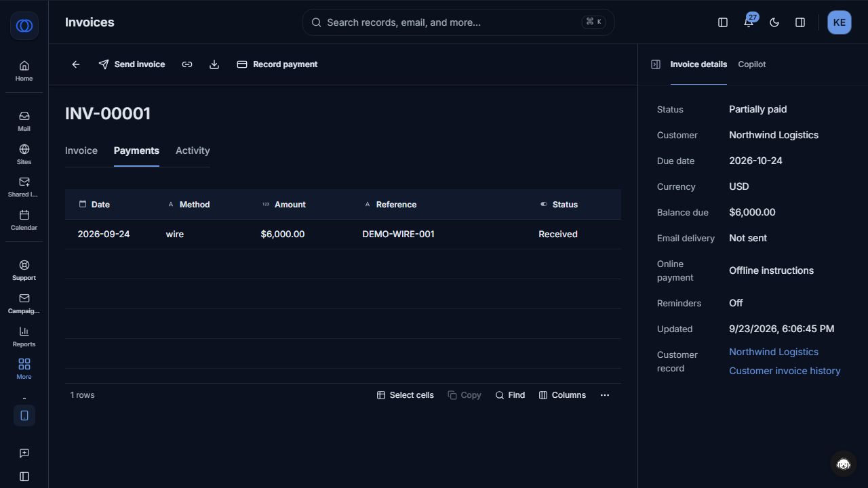Focus the search records input field
868x488 pixels.
click(458, 22)
